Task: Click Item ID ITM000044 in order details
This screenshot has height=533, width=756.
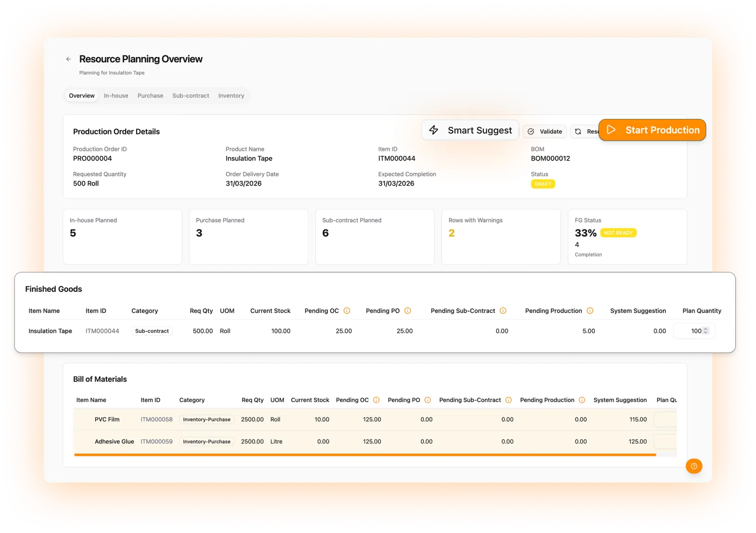Action: click(x=397, y=159)
